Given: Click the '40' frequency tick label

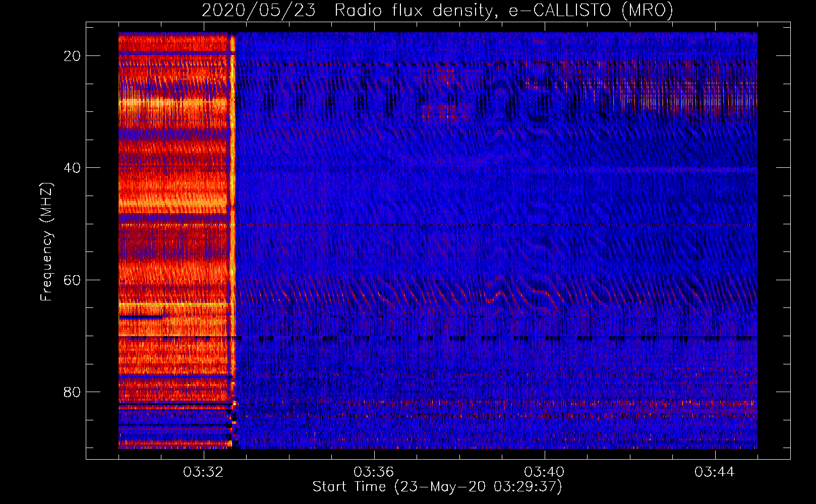Looking at the screenshot, I should 72,168.
